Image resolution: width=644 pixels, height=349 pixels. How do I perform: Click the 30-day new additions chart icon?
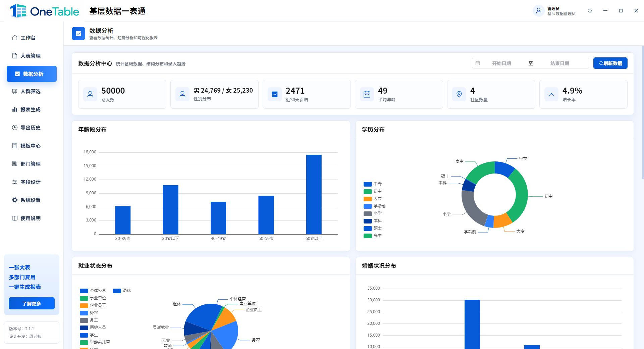[275, 94]
